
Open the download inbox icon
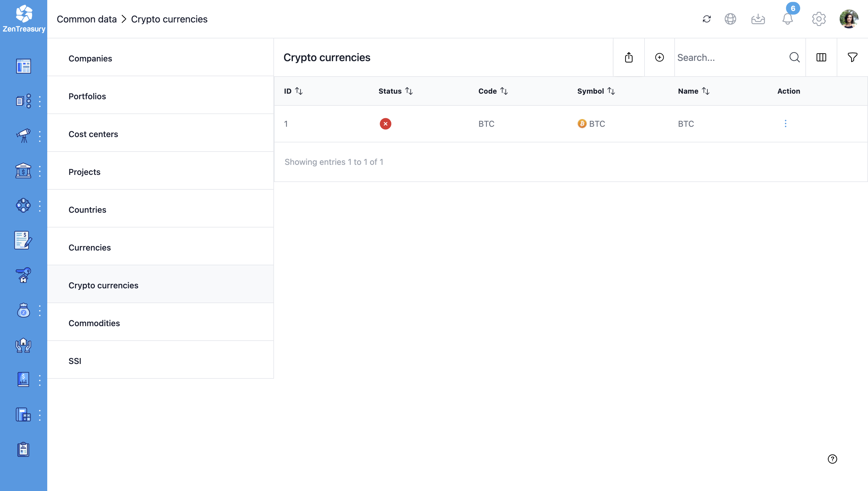click(x=758, y=19)
